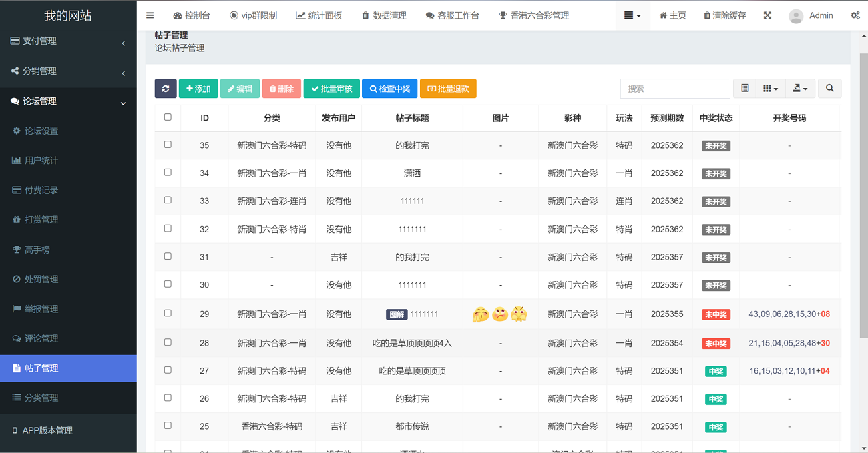The height and width of the screenshot is (453, 868).
Task: Click the magnifier search icon beside the search box
Action: tap(829, 88)
